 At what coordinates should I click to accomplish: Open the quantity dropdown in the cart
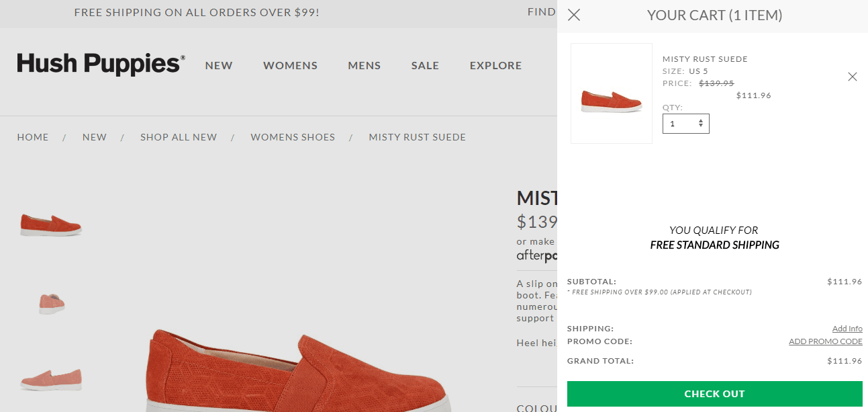coord(685,124)
